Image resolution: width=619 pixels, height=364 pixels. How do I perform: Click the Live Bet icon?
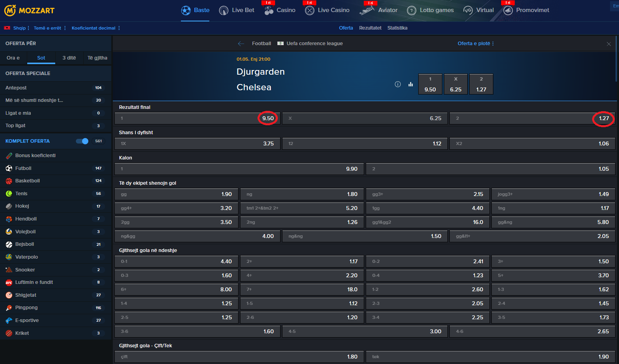[224, 10]
